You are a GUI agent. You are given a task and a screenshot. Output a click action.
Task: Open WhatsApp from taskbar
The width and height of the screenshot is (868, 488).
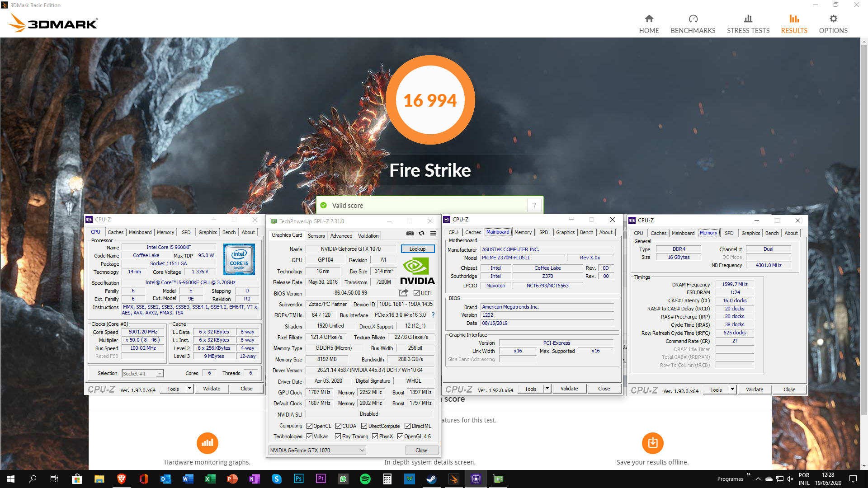(x=343, y=479)
